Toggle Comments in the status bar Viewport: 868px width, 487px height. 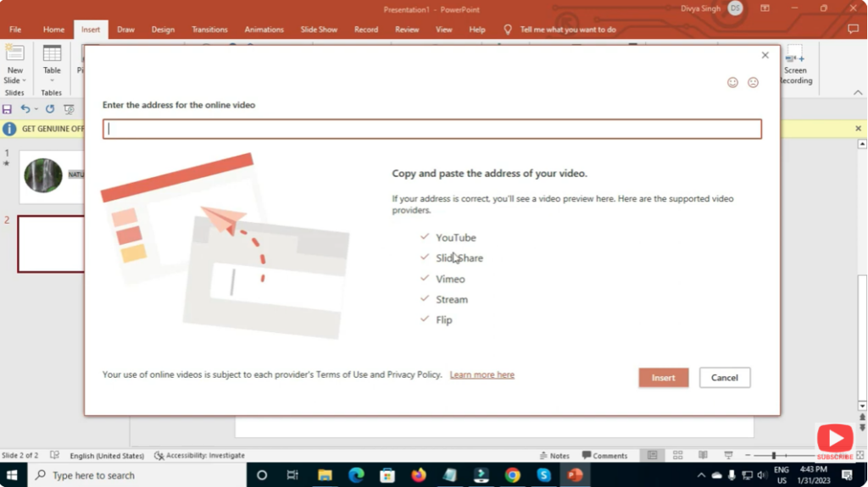pyautogui.click(x=604, y=456)
